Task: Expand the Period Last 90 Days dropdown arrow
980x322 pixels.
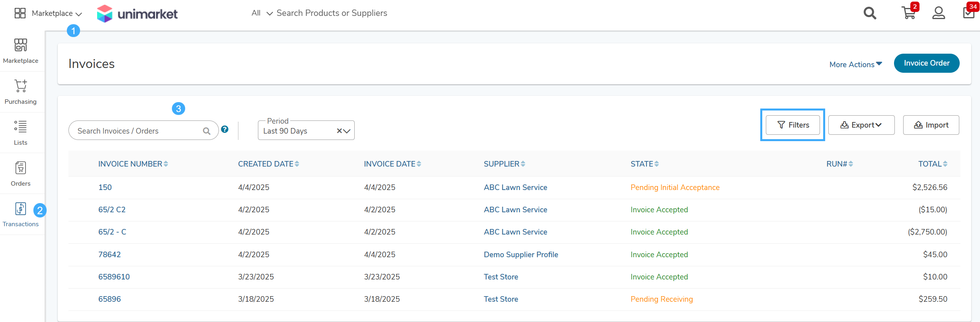Action: [x=347, y=131]
